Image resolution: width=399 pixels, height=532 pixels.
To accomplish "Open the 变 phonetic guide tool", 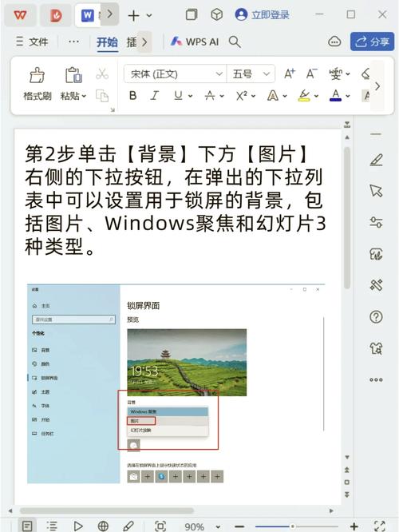I will pyautogui.click(x=335, y=73).
